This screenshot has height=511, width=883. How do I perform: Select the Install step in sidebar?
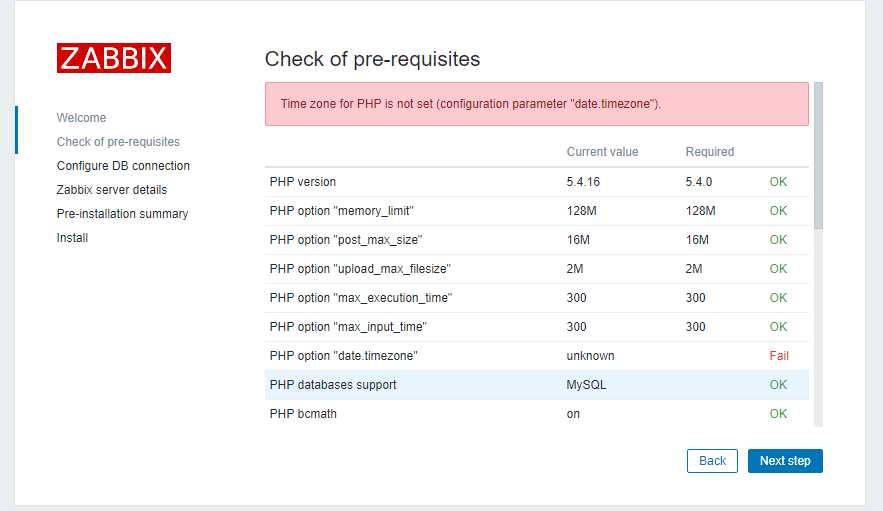point(72,238)
